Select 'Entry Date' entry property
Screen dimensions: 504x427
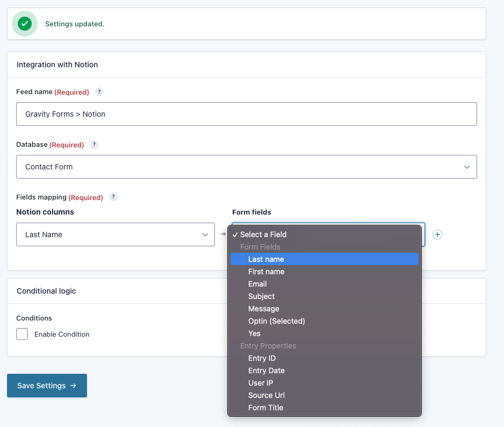pos(325,371)
